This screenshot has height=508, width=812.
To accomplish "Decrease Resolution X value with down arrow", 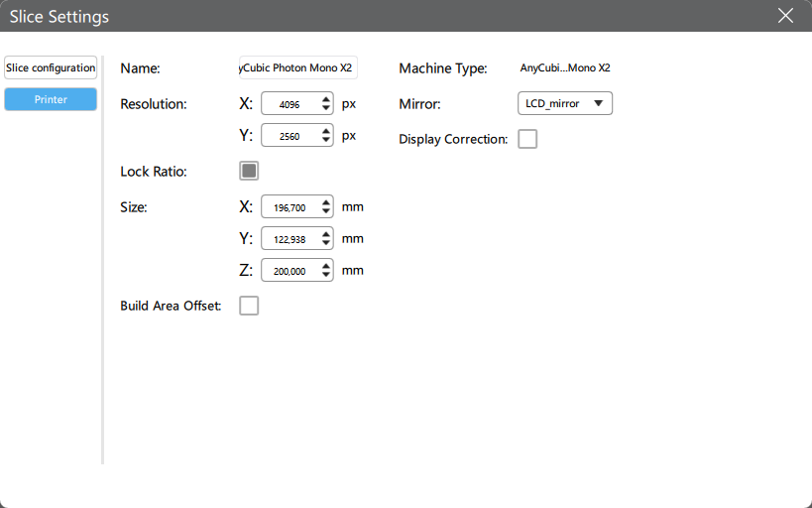I will coord(327,107).
